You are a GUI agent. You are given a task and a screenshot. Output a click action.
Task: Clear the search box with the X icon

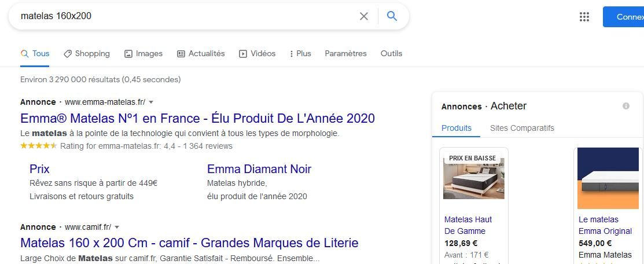pyautogui.click(x=364, y=16)
